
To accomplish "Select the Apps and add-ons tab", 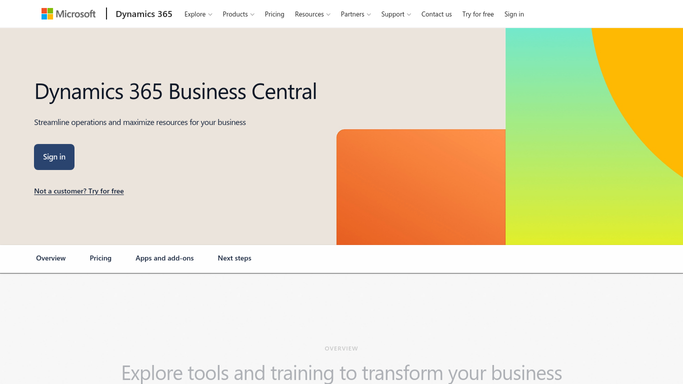I will coord(165,258).
